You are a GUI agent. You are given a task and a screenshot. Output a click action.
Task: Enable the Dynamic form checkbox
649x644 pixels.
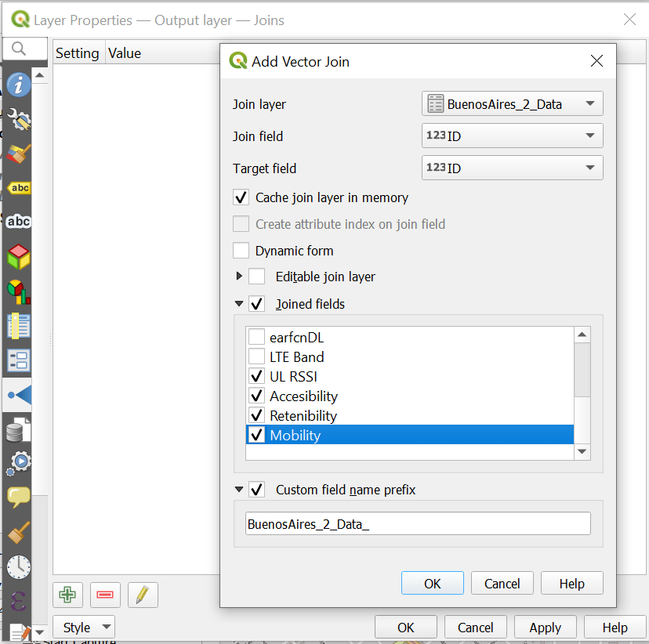[241, 251]
